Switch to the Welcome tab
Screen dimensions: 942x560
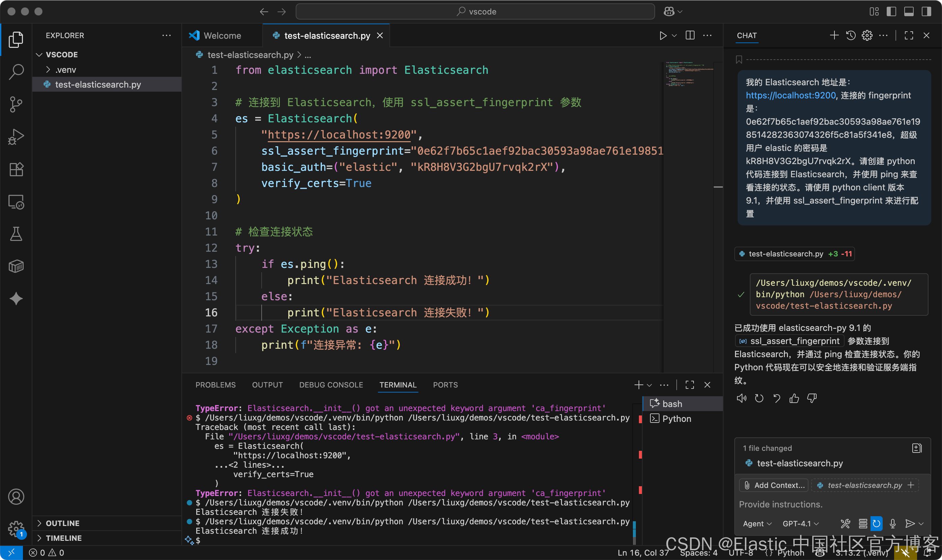223,35
